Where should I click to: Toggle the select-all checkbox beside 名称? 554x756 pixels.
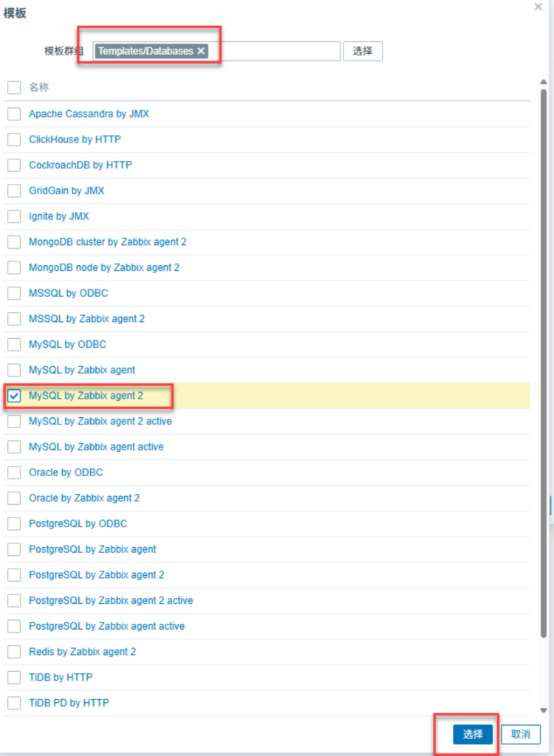[x=14, y=88]
